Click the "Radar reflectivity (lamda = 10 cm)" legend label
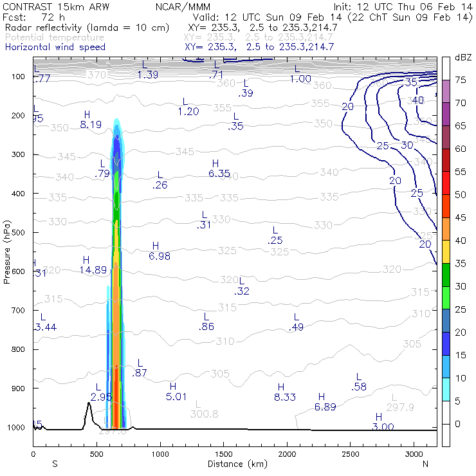Viewport: 476px width, 476px height. click(x=87, y=28)
